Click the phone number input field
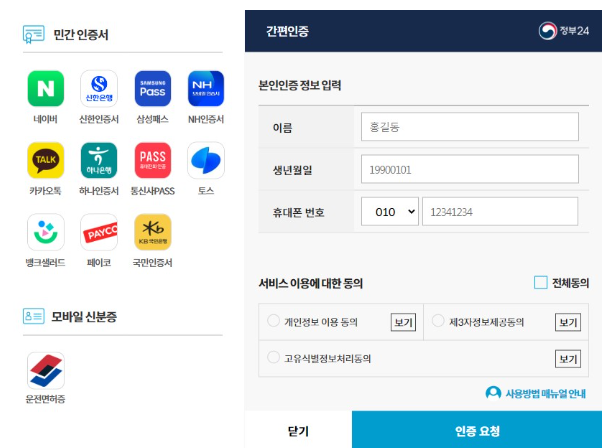This screenshot has height=448, width=606. pyautogui.click(x=500, y=211)
